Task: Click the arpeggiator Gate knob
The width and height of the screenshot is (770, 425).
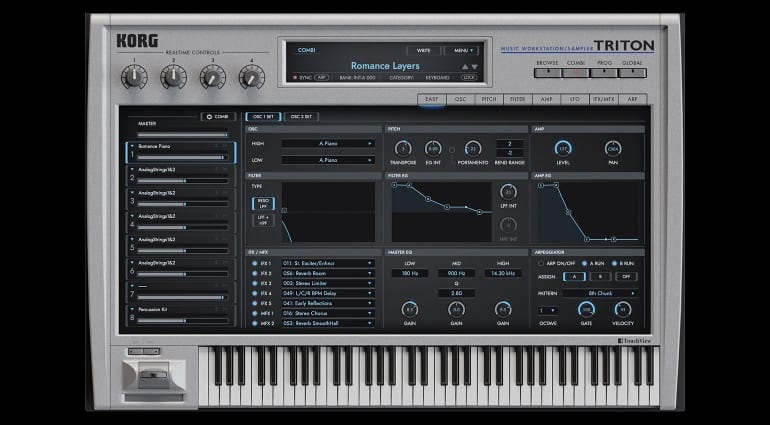Action: tap(586, 309)
